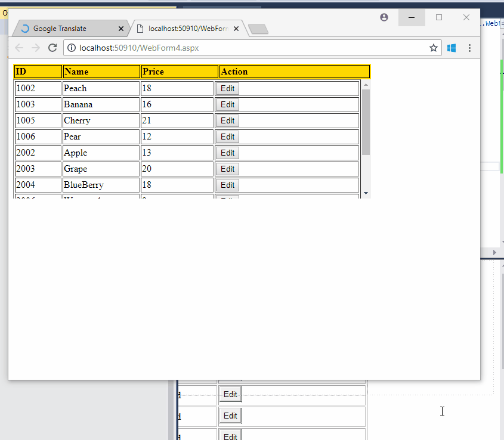
Task: Click the bookmark star icon
Action: point(434,48)
